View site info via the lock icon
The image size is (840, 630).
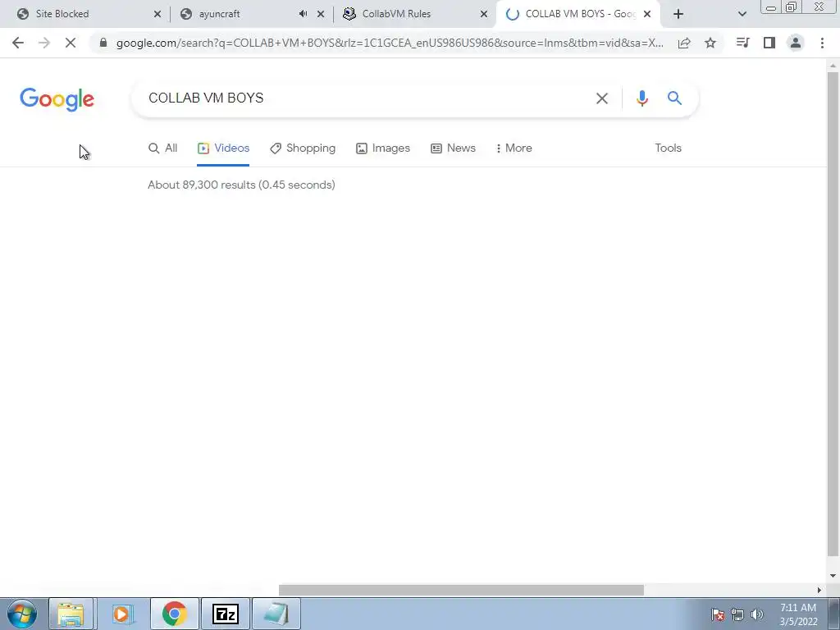pos(103,43)
